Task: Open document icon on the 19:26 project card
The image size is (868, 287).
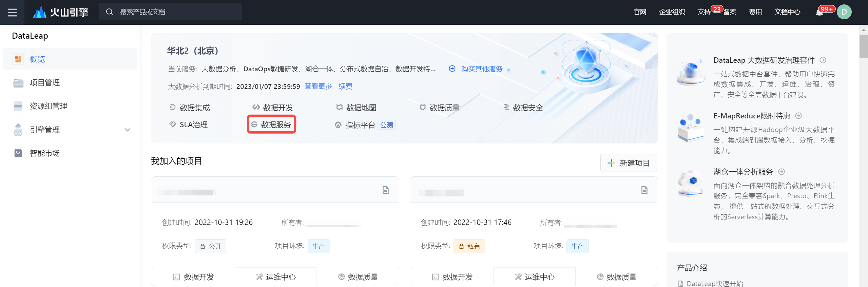Action: [386, 190]
